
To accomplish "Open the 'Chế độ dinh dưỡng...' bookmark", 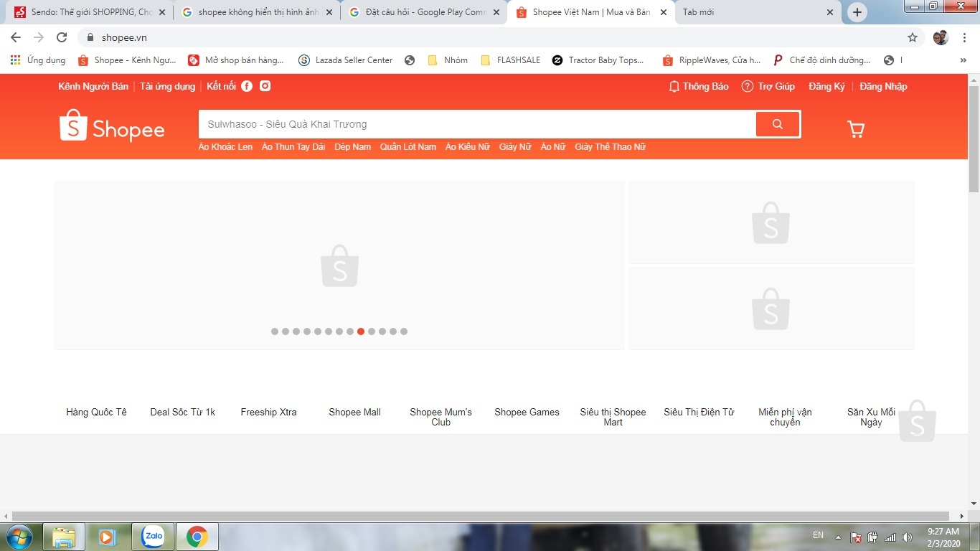I will click(x=822, y=60).
